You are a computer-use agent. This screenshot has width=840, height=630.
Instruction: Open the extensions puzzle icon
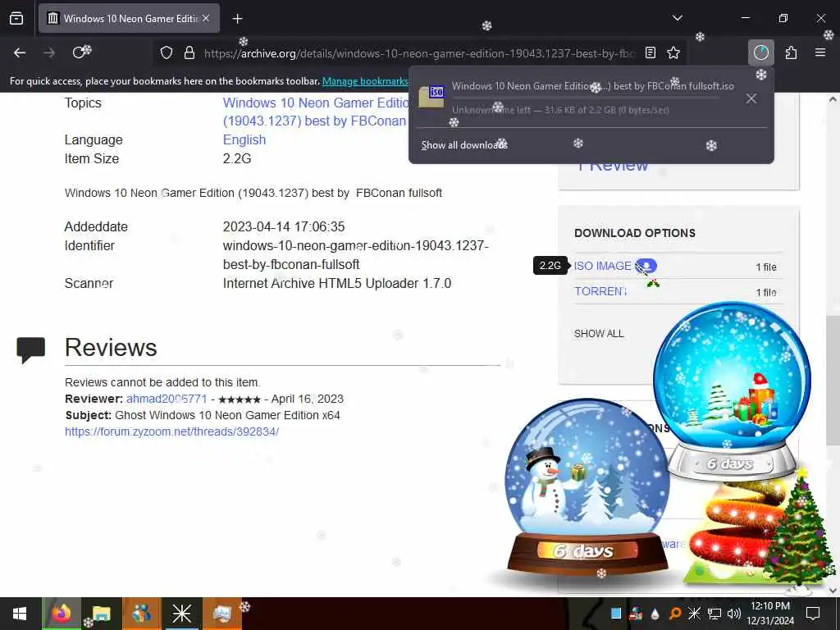tap(791, 52)
